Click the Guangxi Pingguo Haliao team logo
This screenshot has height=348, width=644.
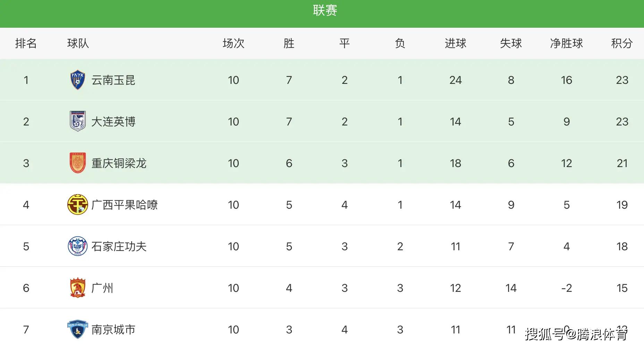pyautogui.click(x=78, y=205)
